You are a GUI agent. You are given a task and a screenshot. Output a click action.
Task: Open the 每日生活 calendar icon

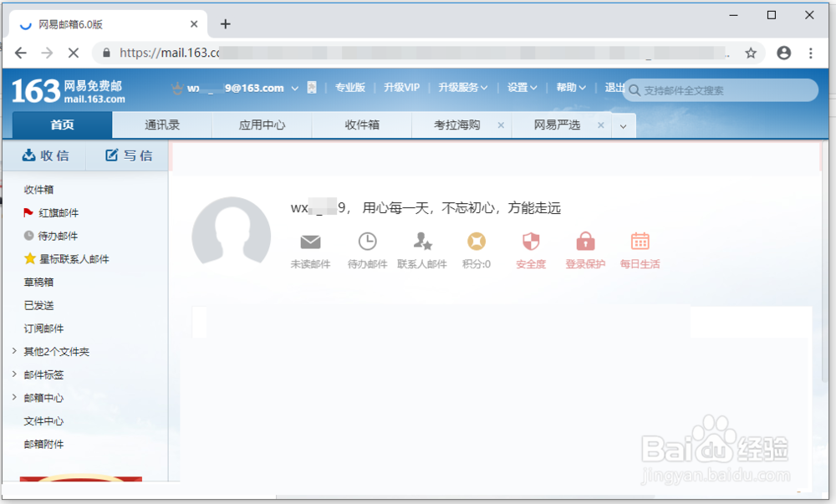[640, 242]
